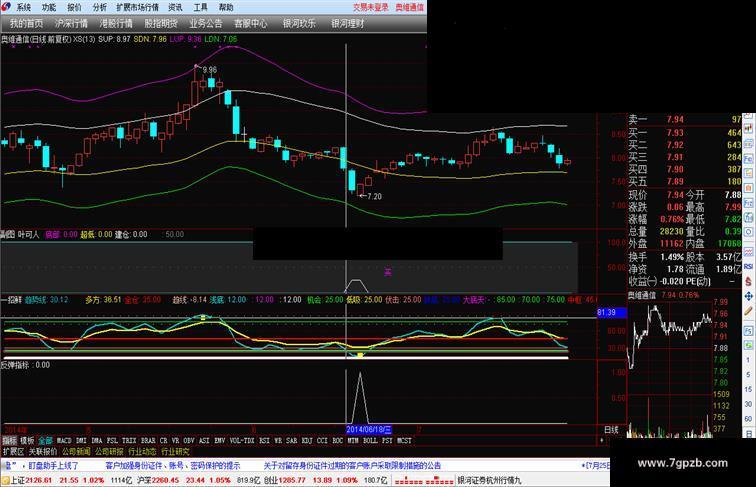
Task: Select the 全部 indicator filter
Action: [x=45, y=440]
